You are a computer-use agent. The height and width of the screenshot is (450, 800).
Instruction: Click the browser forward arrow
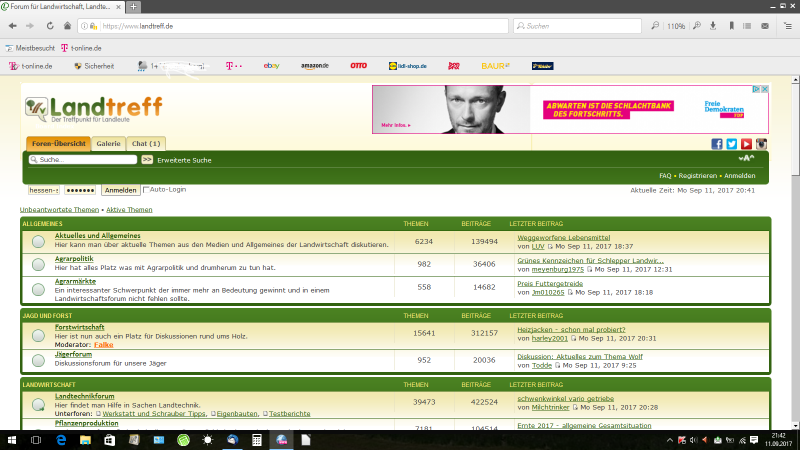[30, 26]
